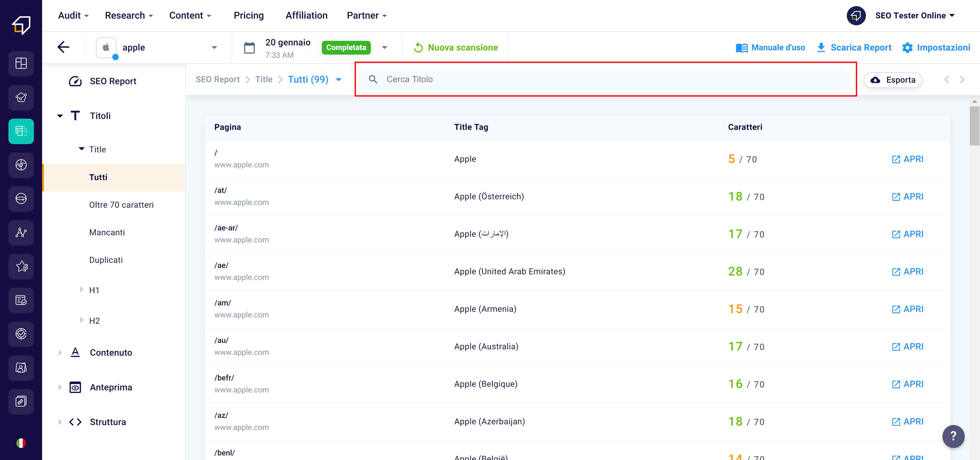Click the next page chevron
The width and height of the screenshot is (980, 460).
coord(962,79)
